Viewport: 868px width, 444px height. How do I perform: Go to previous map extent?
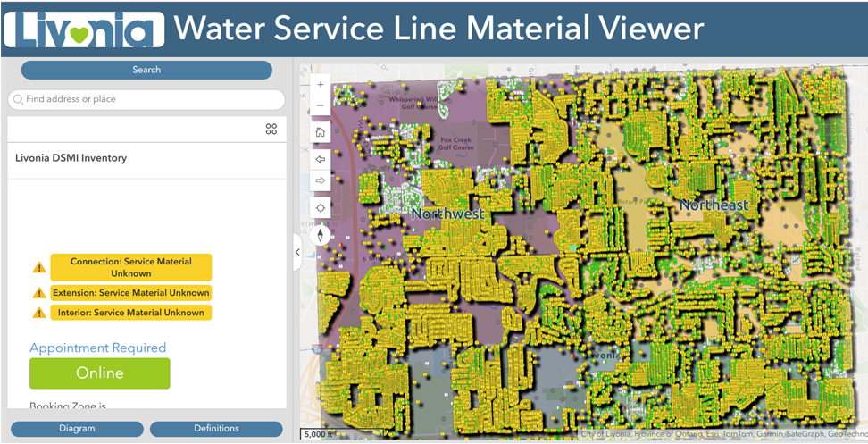coord(320,159)
